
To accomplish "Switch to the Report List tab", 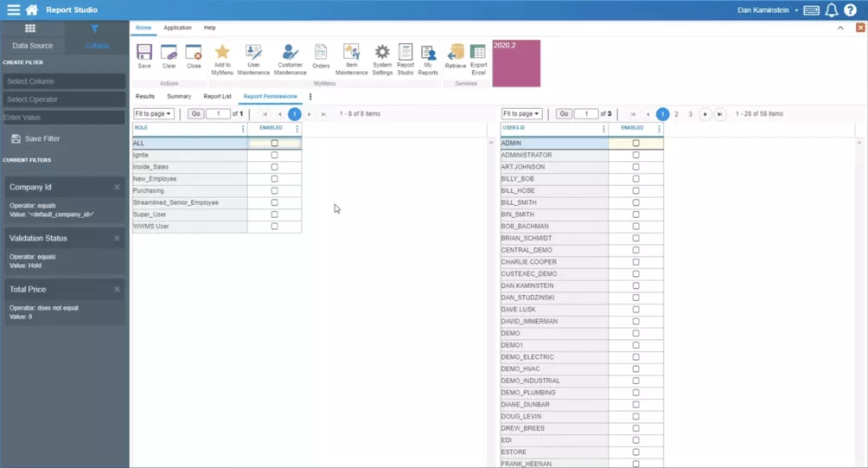I will [217, 96].
